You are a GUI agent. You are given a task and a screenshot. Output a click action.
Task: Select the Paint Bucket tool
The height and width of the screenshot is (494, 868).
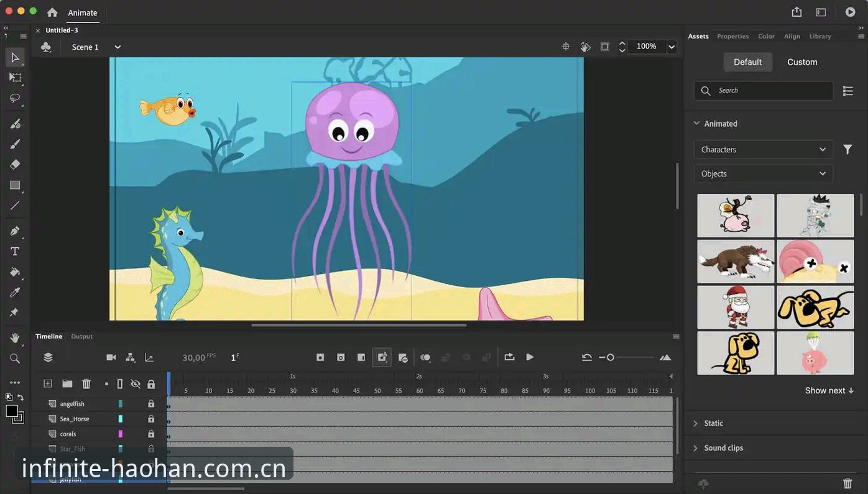click(x=16, y=272)
